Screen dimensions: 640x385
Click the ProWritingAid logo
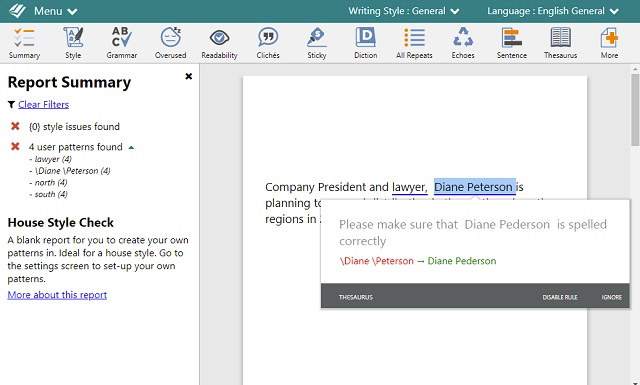click(x=17, y=11)
